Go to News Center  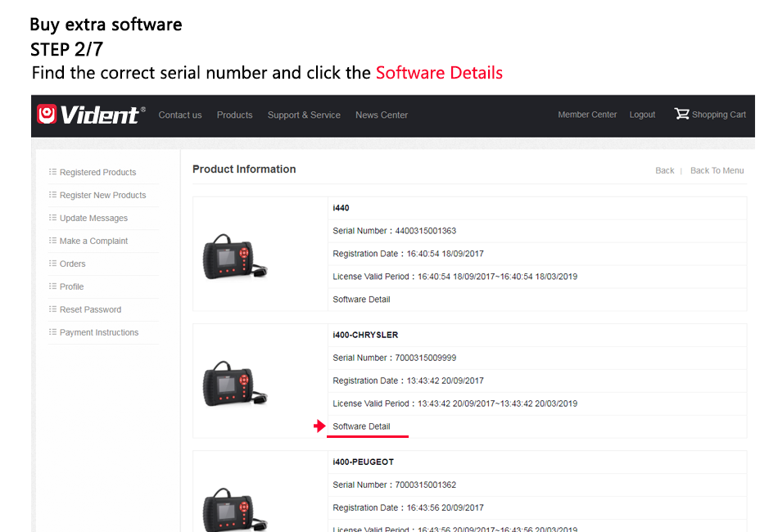pos(382,115)
